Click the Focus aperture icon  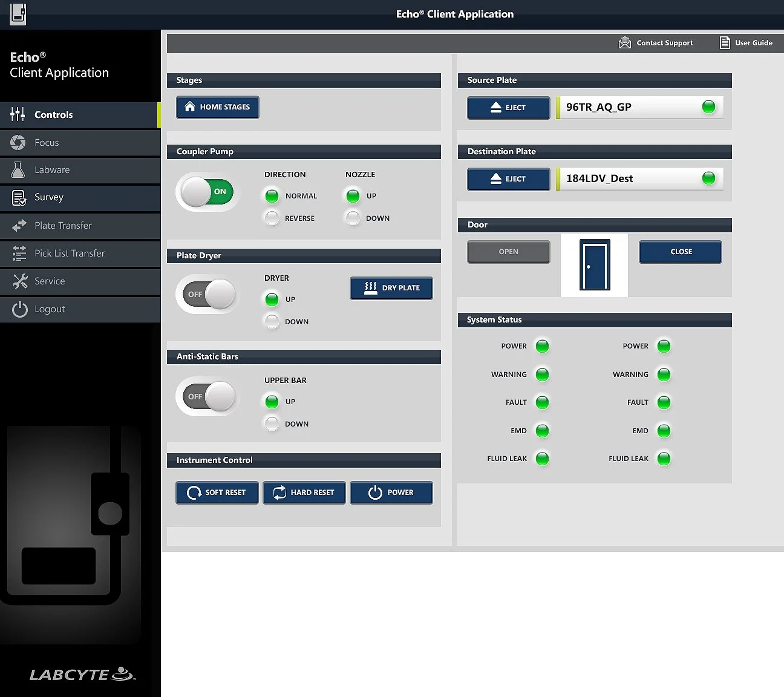coord(18,142)
